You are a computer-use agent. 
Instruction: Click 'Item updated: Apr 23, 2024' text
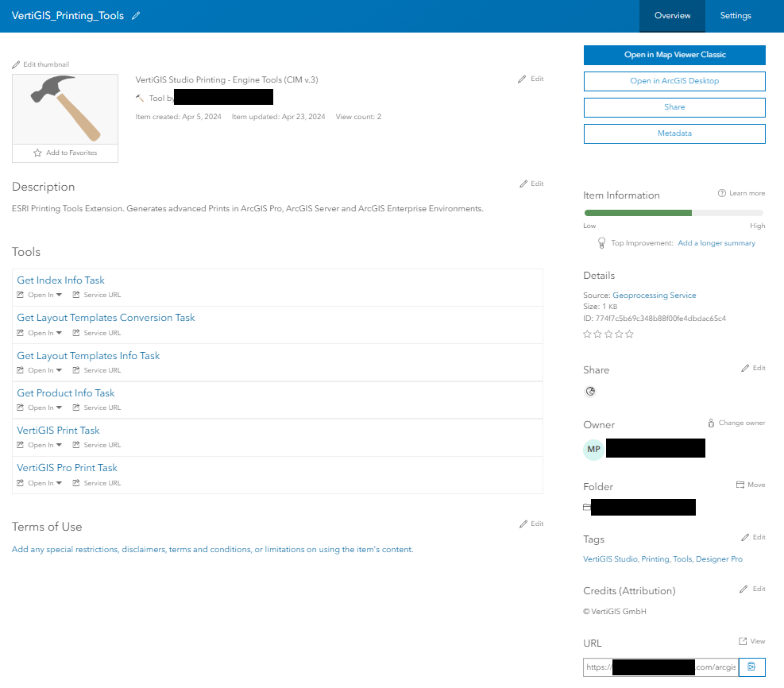pyautogui.click(x=279, y=117)
